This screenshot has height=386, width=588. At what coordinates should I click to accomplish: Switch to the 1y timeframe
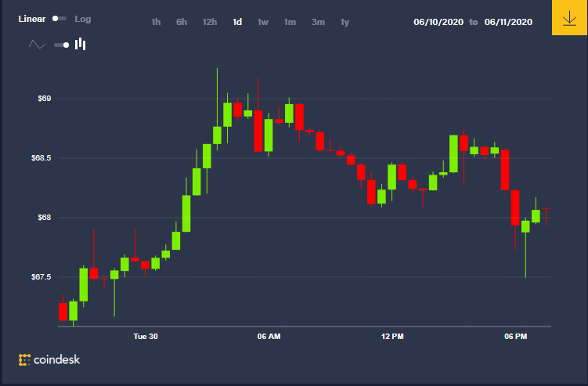(x=345, y=23)
